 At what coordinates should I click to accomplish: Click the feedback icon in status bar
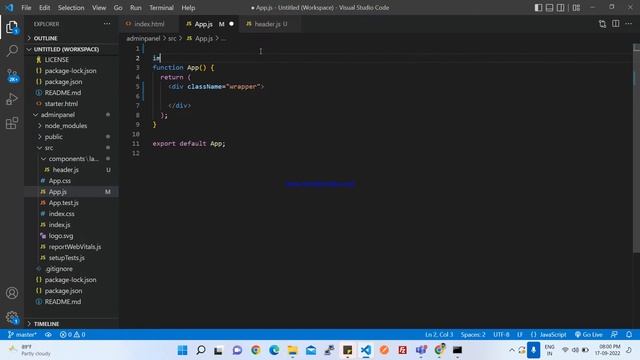pos(614,335)
